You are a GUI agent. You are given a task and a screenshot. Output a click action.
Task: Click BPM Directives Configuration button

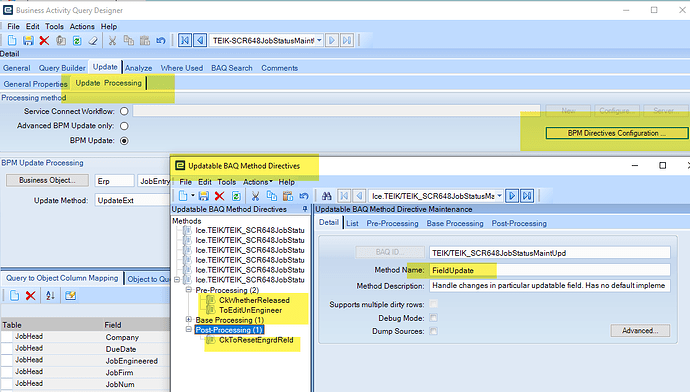pyautogui.click(x=617, y=133)
